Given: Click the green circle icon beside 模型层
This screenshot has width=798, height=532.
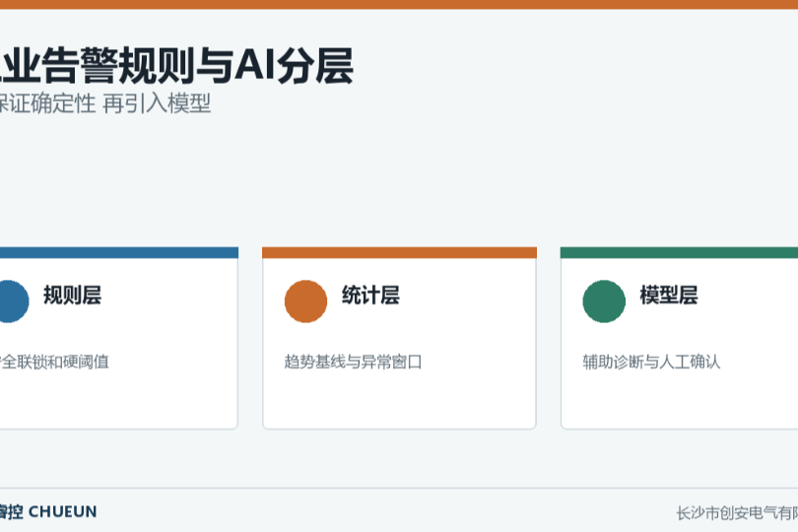Looking at the screenshot, I should (604, 301).
